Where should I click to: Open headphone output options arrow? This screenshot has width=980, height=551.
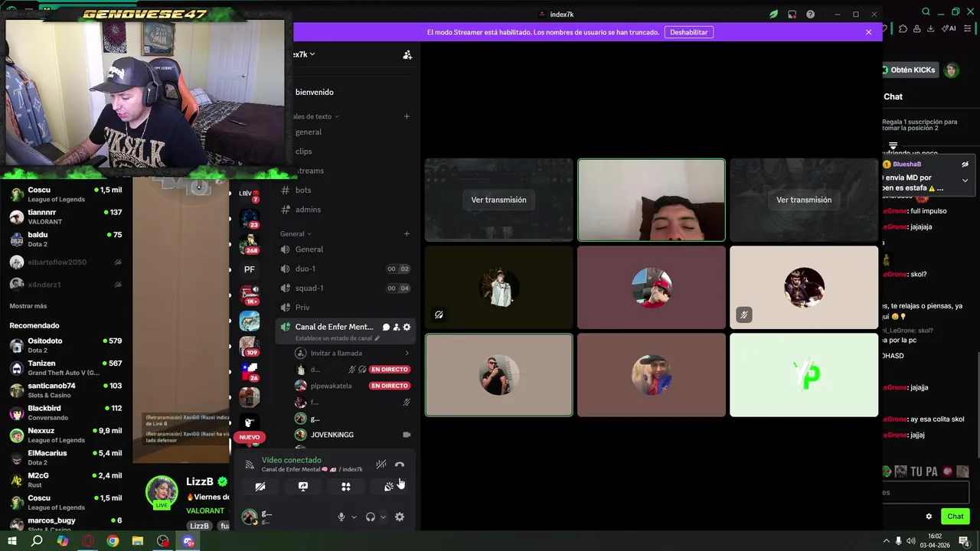383,517
